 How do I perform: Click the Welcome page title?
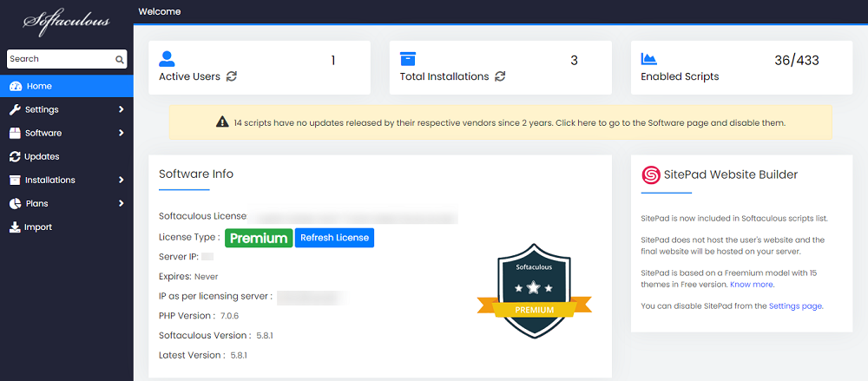(160, 11)
